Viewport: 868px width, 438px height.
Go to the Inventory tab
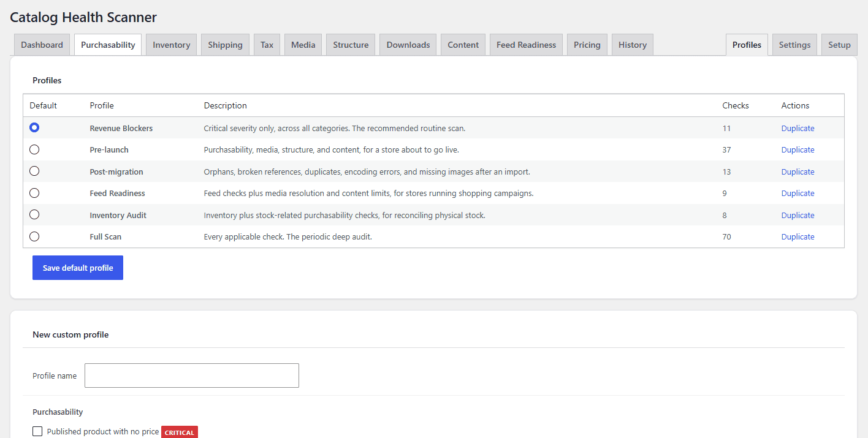[x=171, y=45]
